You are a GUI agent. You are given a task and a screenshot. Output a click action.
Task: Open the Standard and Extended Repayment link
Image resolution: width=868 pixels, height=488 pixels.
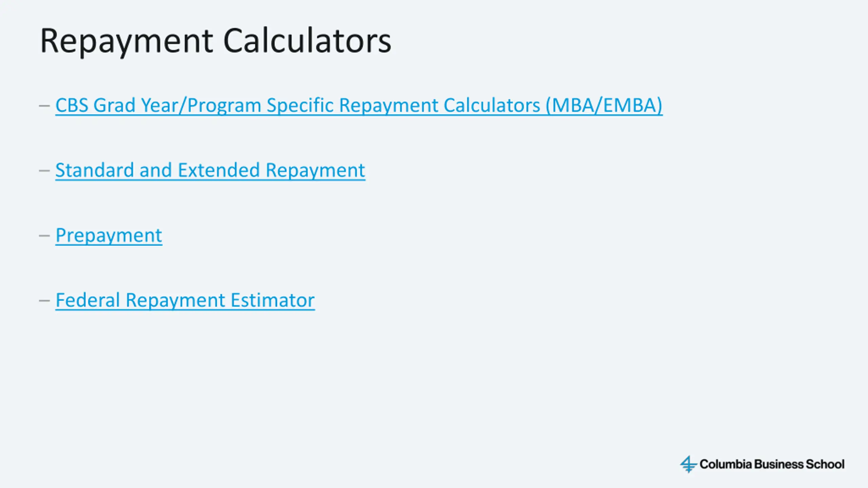pos(210,170)
